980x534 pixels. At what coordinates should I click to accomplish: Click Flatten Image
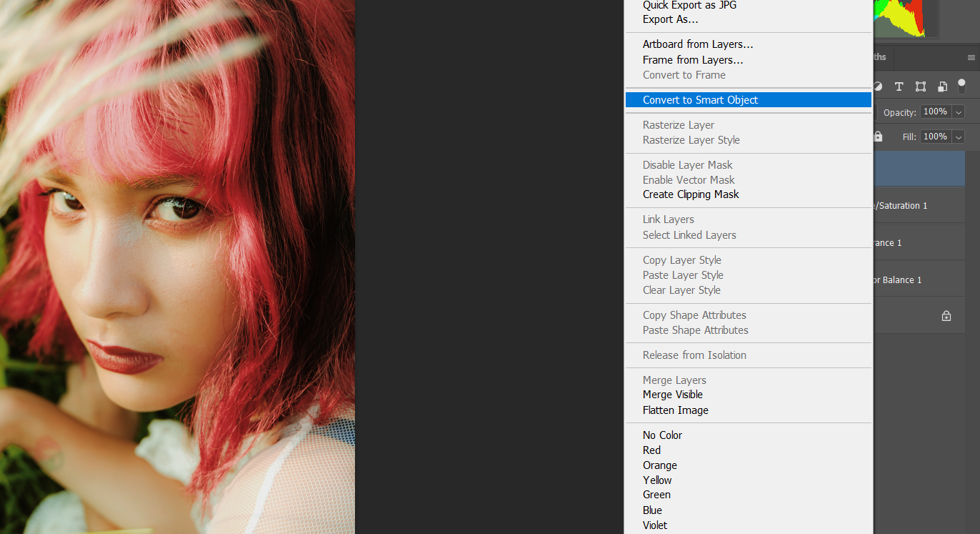pos(675,410)
